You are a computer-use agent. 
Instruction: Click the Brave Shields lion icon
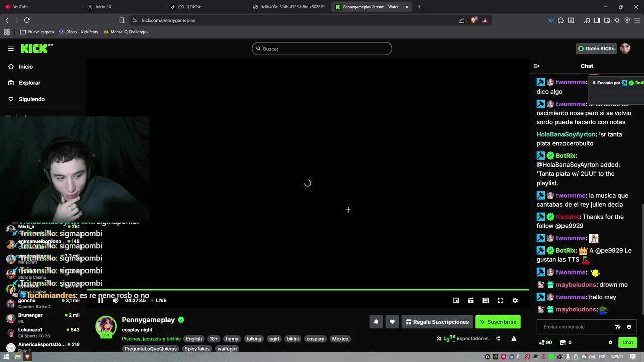474,20
